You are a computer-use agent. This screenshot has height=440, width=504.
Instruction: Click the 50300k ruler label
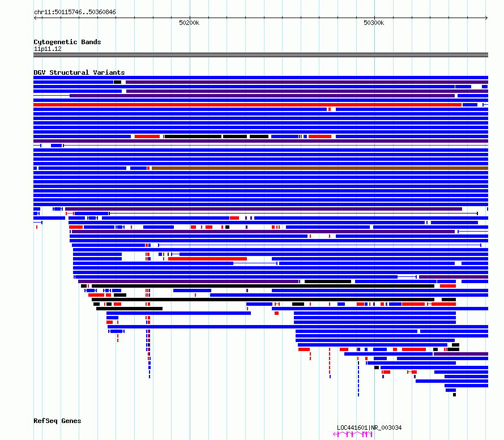click(x=374, y=23)
